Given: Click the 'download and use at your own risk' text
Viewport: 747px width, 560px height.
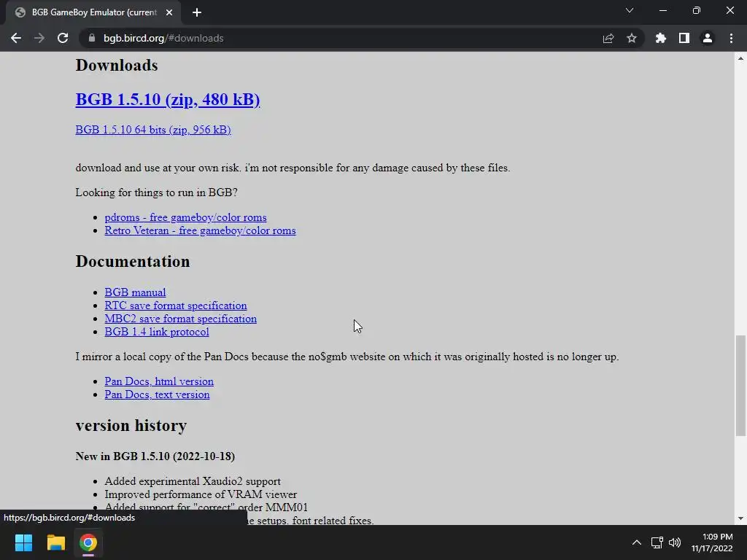Looking at the screenshot, I should click(x=293, y=168).
